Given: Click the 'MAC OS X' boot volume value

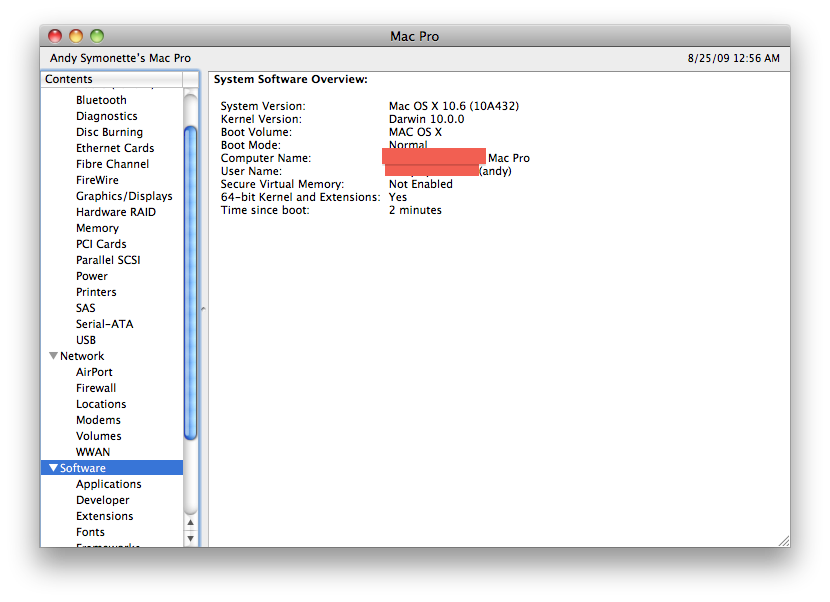Looking at the screenshot, I should click(415, 132).
